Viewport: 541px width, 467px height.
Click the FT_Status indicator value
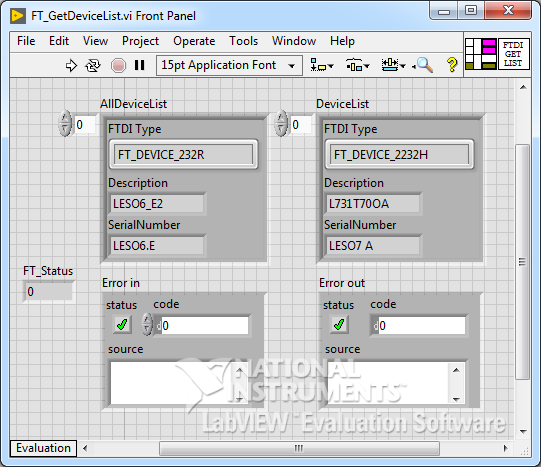pyautogui.click(x=48, y=291)
